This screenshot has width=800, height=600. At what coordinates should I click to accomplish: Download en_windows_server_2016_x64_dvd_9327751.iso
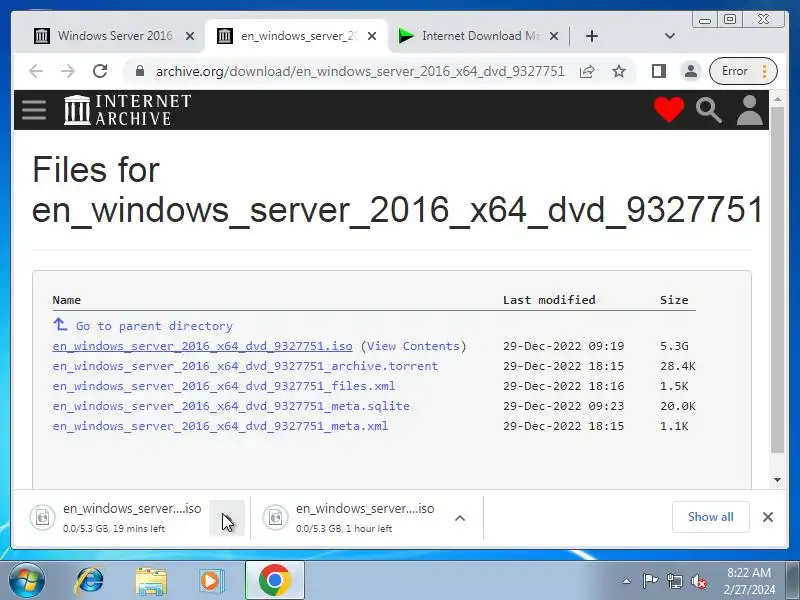tap(202, 346)
